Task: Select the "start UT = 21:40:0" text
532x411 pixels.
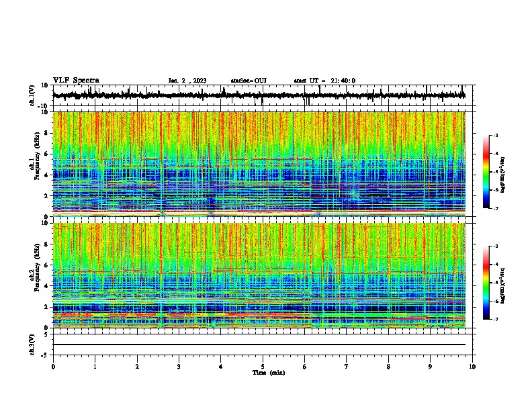Action: click(x=324, y=81)
